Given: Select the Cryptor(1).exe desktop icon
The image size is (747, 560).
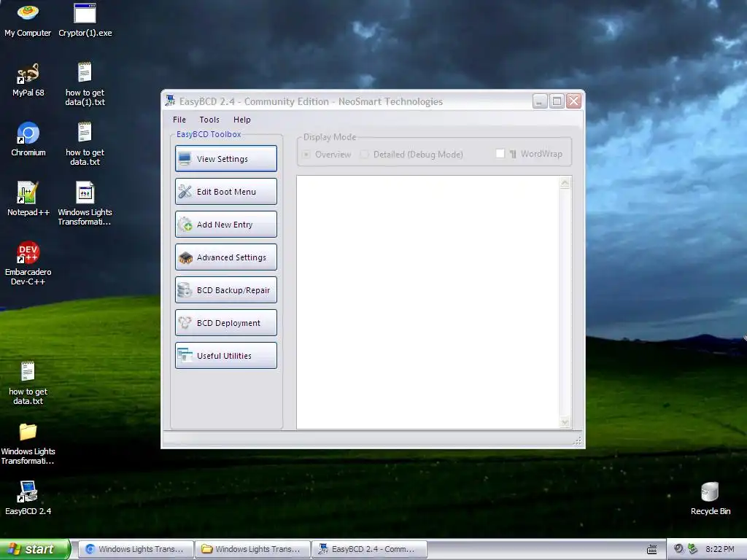Looking at the screenshot, I should (x=85, y=20).
